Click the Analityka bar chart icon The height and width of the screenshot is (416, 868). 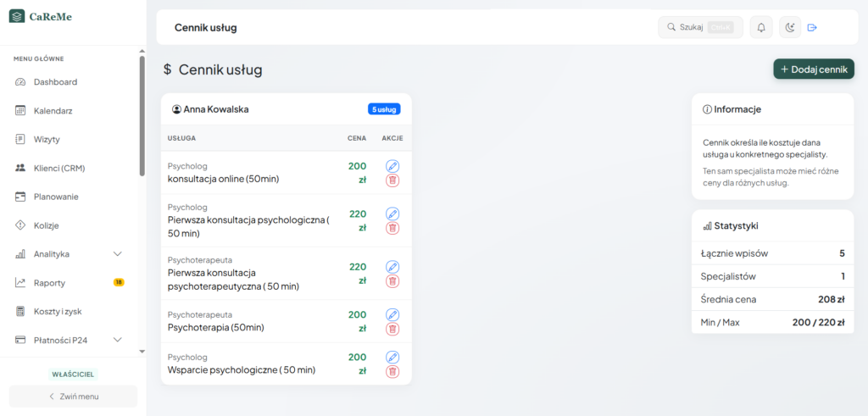[20, 254]
